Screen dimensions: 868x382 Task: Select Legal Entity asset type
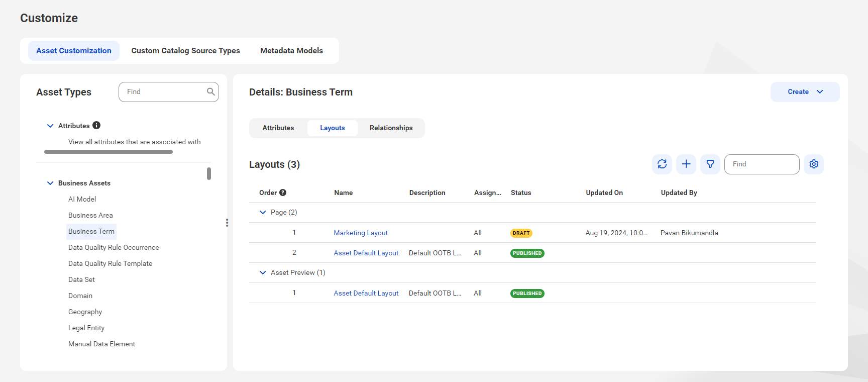[86, 328]
